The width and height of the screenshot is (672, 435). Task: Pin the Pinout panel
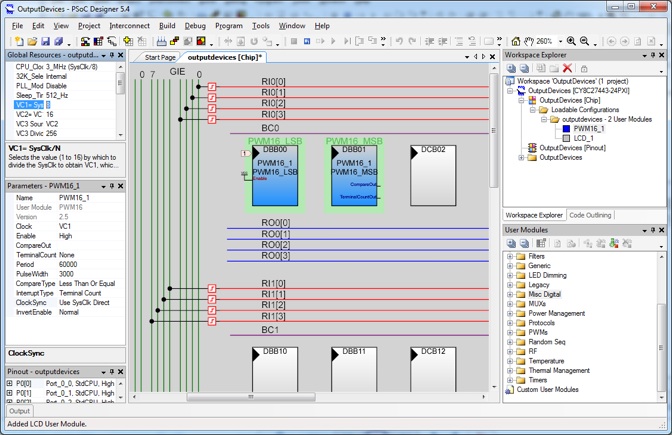point(112,372)
